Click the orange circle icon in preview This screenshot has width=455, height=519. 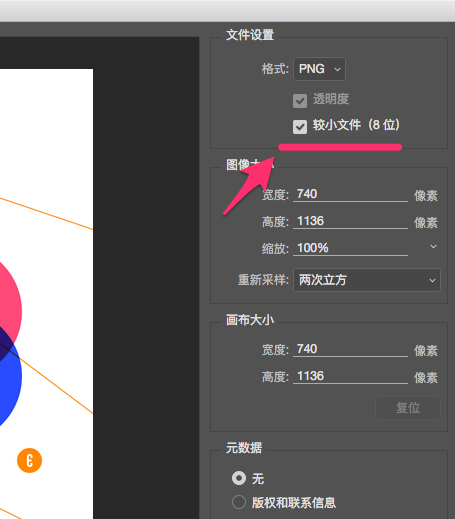click(x=29, y=460)
